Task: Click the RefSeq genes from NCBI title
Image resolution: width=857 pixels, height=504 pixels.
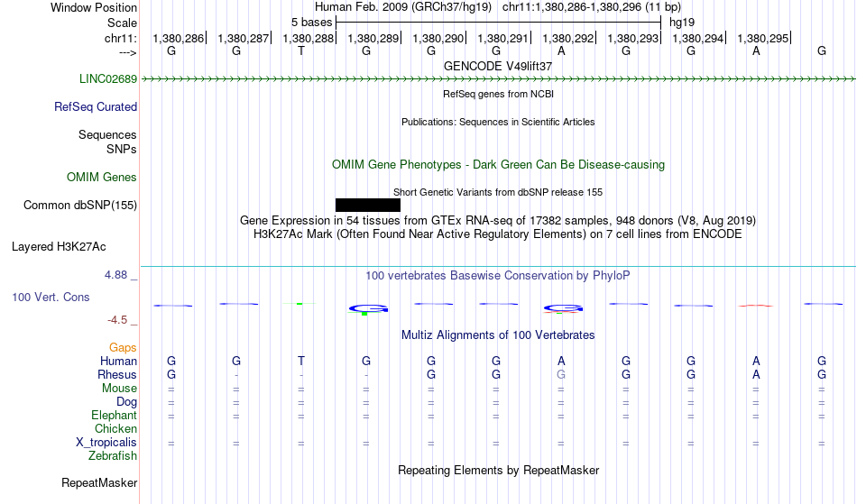Action: click(x=499, y=94)
